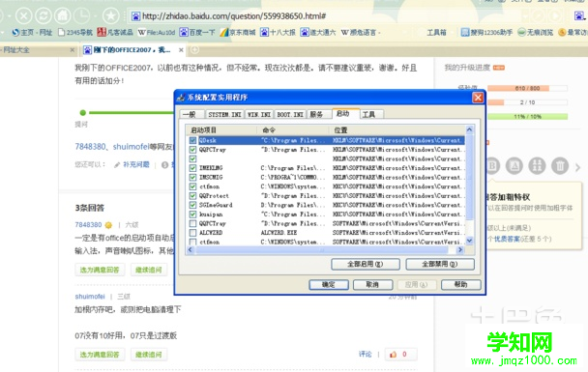Open the 凡客诚品 bookmark
Viewport: 588px width, 372px height.
115,33
